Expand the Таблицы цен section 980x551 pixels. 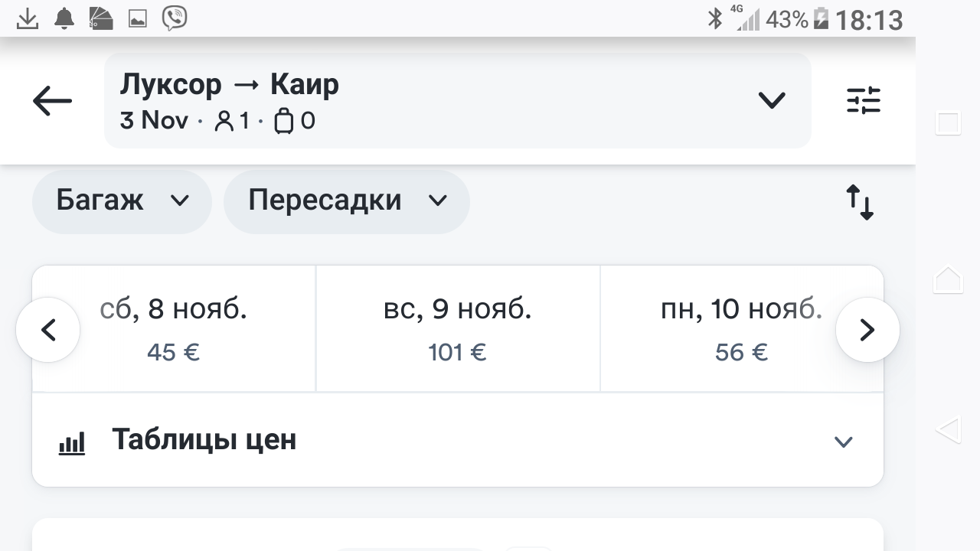point(843,442)
